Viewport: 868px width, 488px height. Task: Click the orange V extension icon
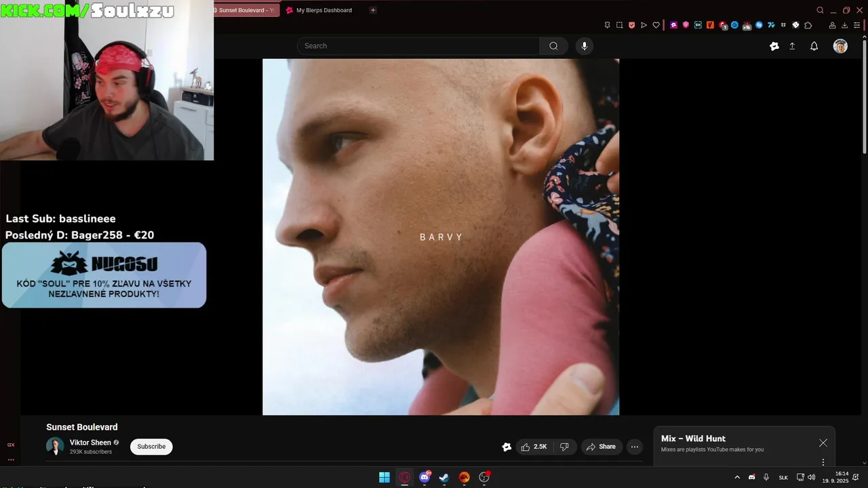point(710,25)
